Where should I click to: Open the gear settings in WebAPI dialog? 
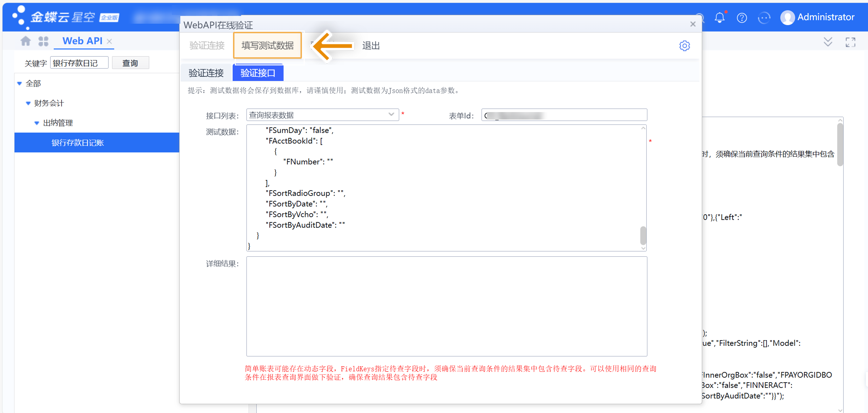click(x=685, y=46)
